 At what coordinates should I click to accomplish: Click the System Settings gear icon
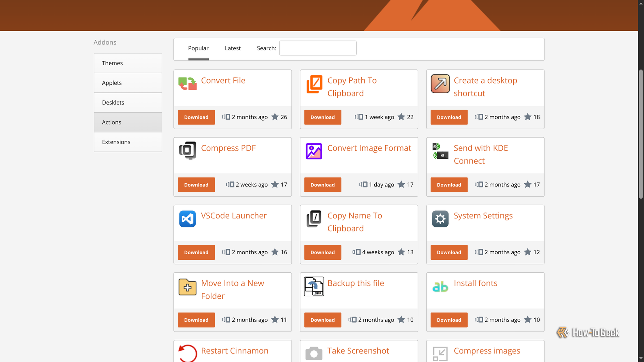click(x=440, y=219)
